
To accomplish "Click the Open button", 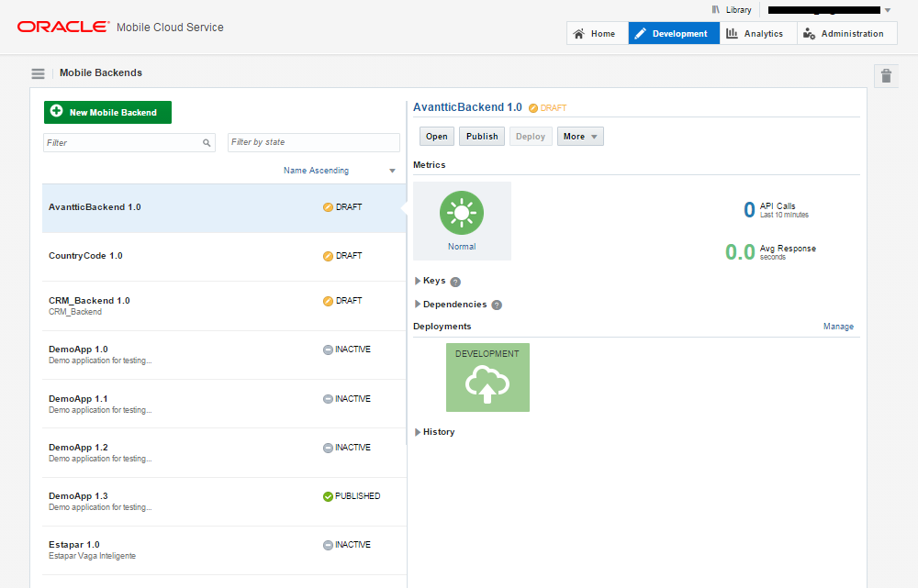I will click(437, 137).
